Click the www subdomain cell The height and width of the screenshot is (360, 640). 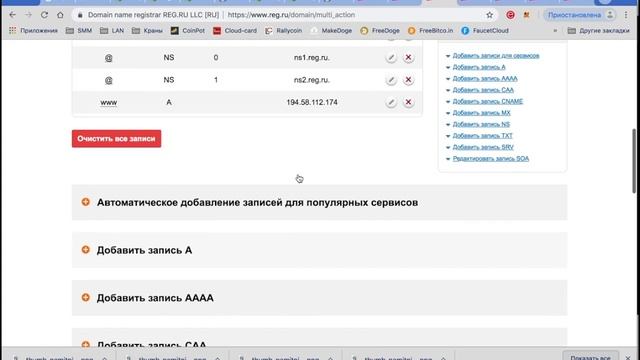(x=109, y=102)
